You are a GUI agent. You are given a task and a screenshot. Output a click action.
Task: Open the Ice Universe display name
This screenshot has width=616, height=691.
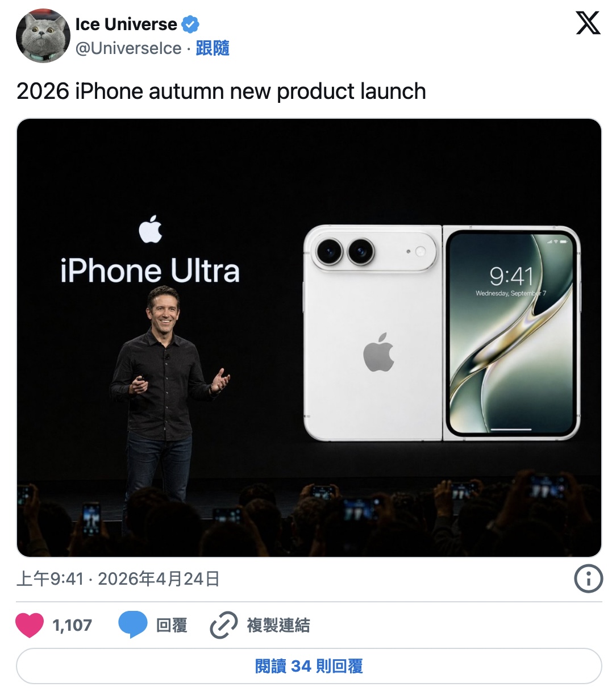point(126,24)
